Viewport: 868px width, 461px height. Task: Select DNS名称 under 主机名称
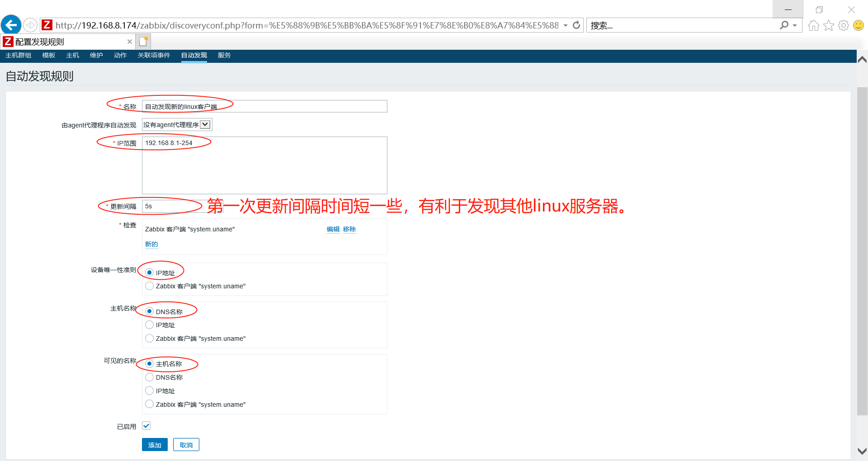pos(150,311)
